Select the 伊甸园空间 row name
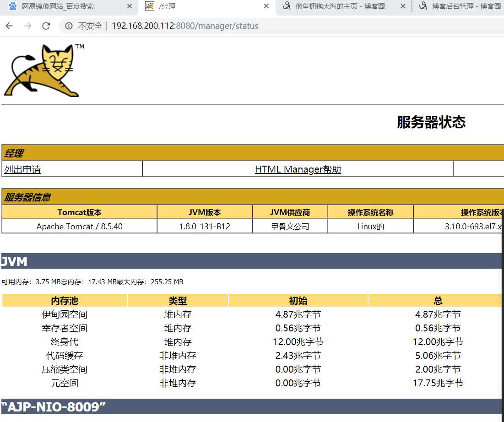504x422 pixels. click(65, 314)
